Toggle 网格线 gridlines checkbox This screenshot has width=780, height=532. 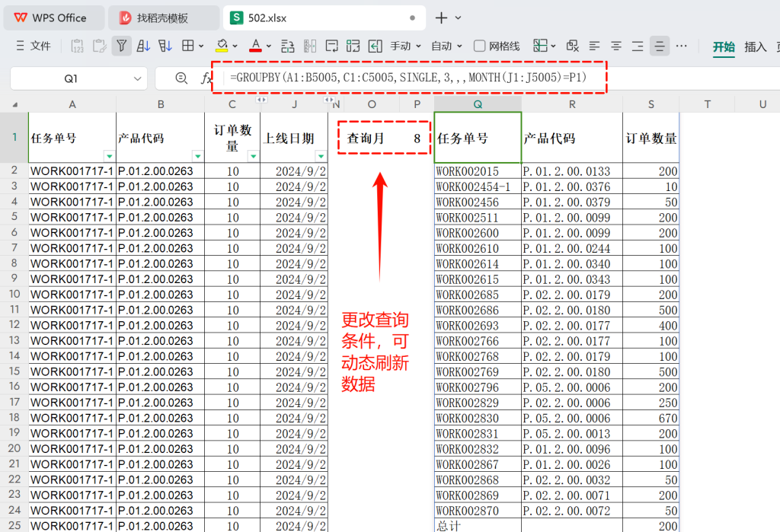(480, 46)
